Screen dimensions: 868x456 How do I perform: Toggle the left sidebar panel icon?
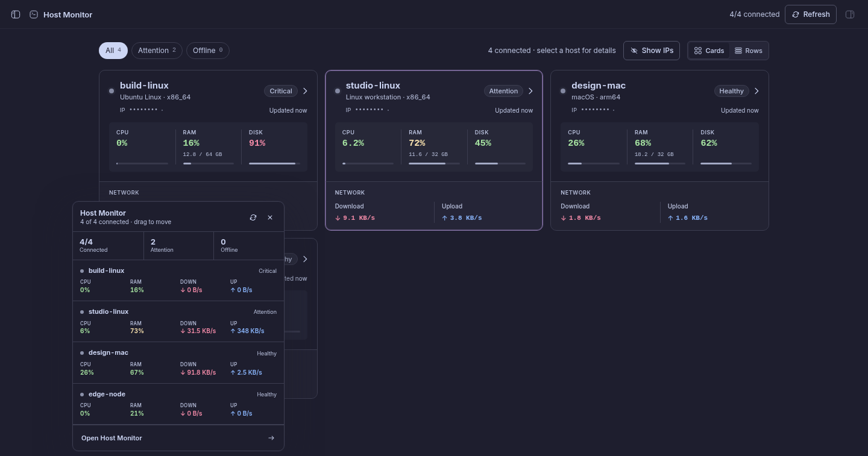point(16,14)
